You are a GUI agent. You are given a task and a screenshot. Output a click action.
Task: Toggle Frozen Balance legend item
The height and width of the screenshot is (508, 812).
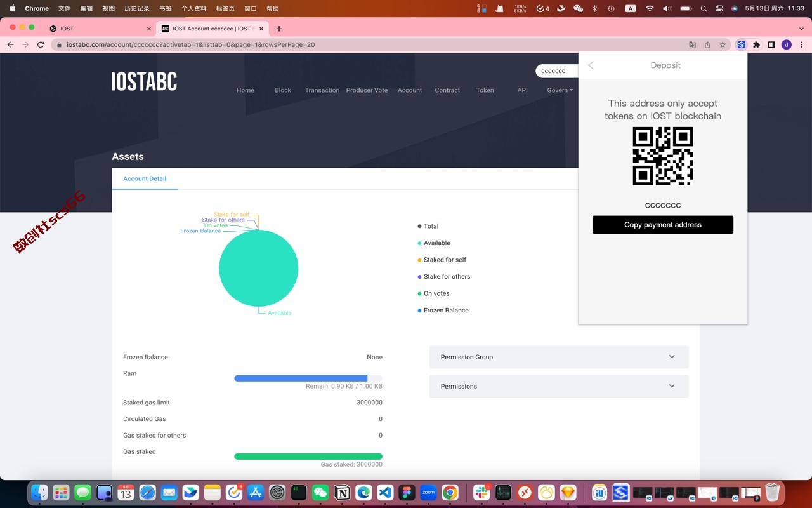click(443, 311)
